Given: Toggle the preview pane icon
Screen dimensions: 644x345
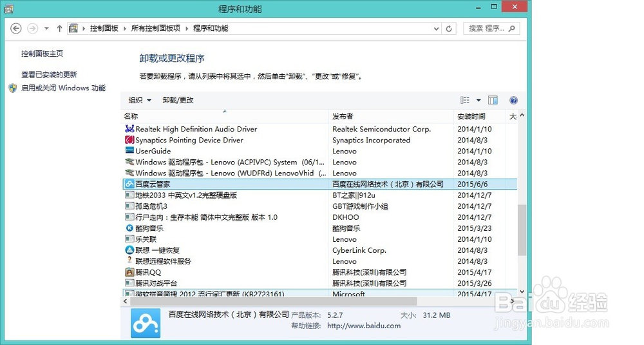Looking at the screenshot, I should 493,101.
